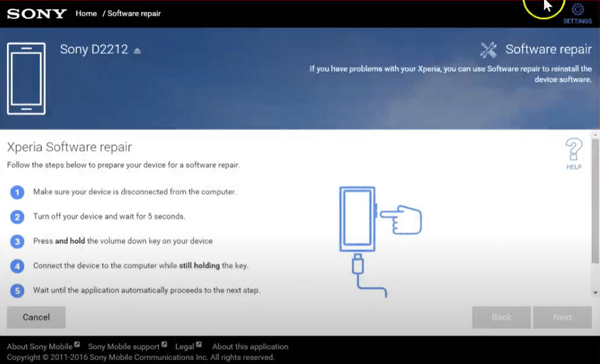Open the Legal link in footer
This screenshot has height=364, width=600.
(x=184, y=346)
